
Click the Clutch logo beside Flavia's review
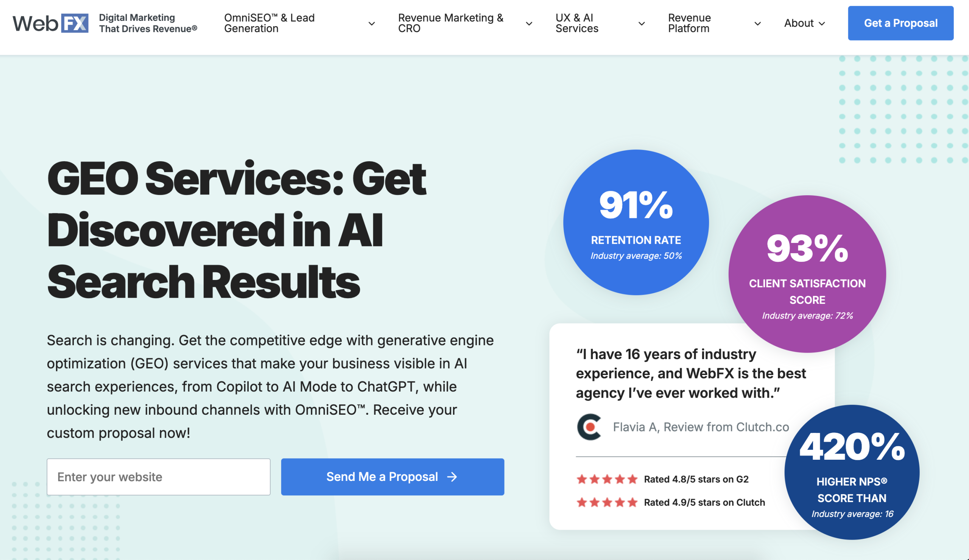(x=589, y=427)
